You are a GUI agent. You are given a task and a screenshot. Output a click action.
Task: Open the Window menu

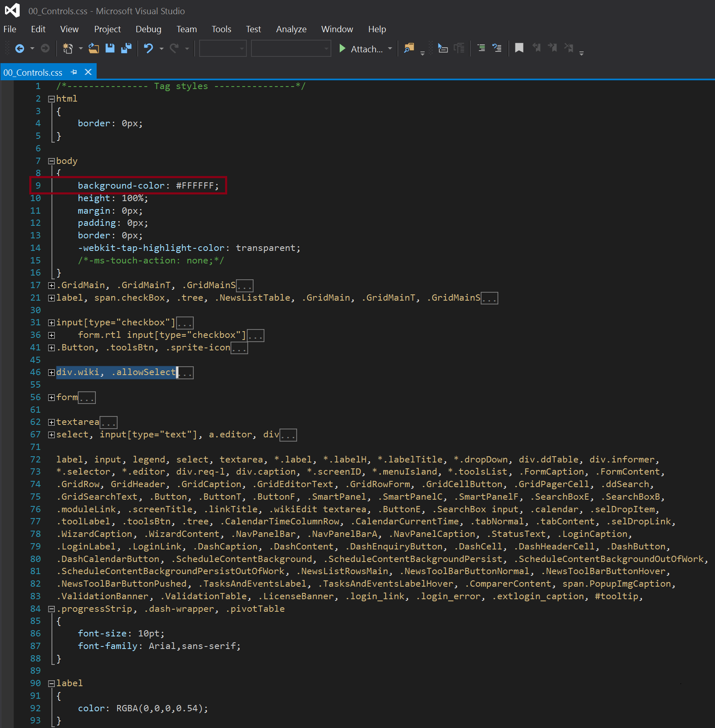337,29
